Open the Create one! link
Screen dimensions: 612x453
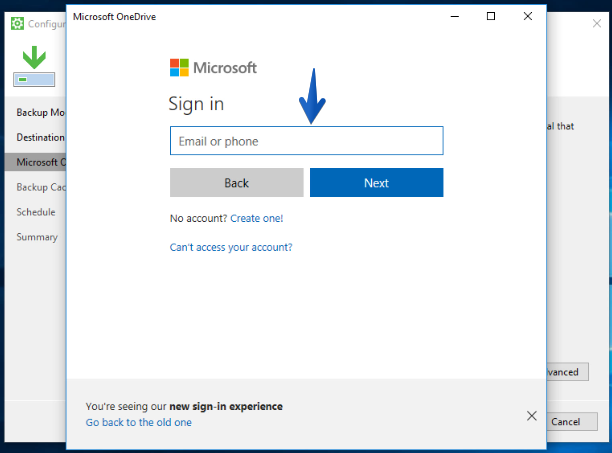256,218
